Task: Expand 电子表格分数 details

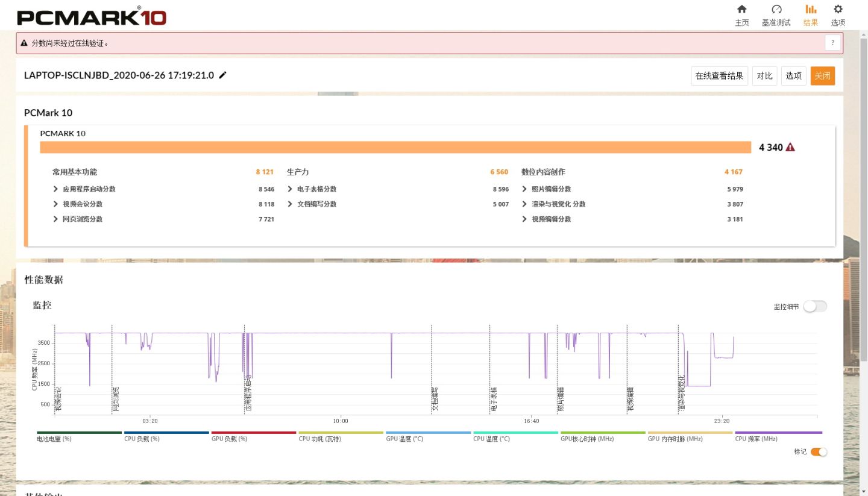Action: [x=291, y=189]
